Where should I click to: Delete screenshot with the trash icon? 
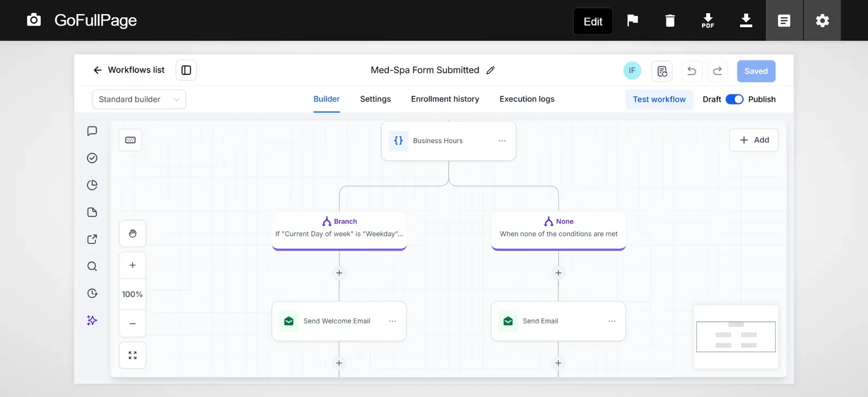pyautogui.click(x=670, y=21)
